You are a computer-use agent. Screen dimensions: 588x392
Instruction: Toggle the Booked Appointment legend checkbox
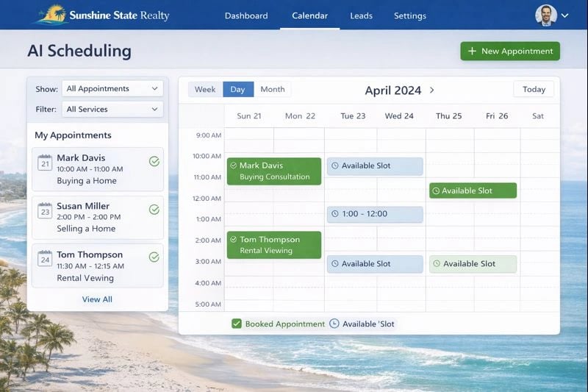pyautogui.click(x=237, y=324)
